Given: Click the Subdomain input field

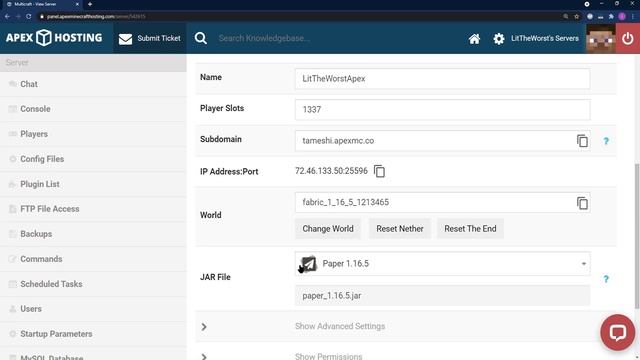Looking at the screenshot, I should point(442,141).
